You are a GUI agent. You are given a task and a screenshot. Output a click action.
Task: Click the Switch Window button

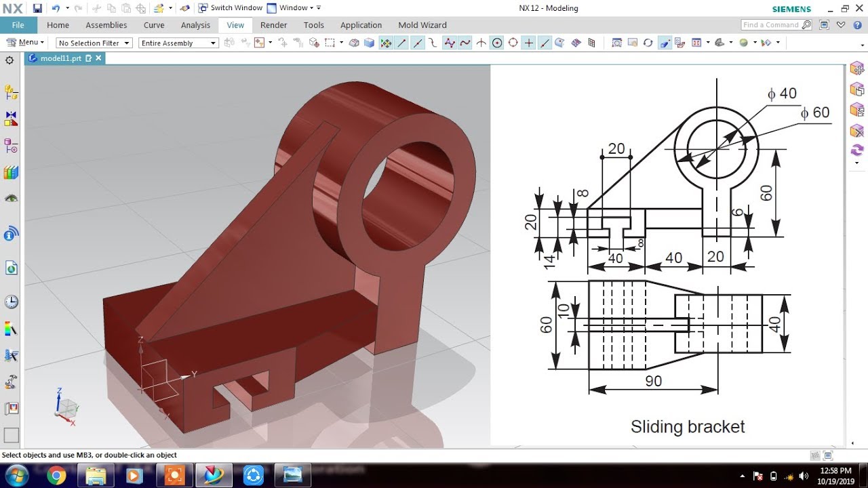click(x=231, y=8)
